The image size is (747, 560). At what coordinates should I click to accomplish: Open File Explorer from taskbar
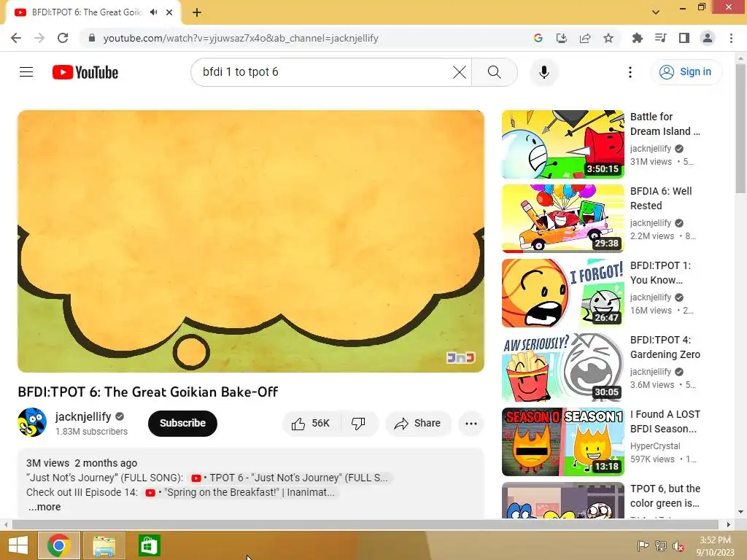(x=104, y=545)
